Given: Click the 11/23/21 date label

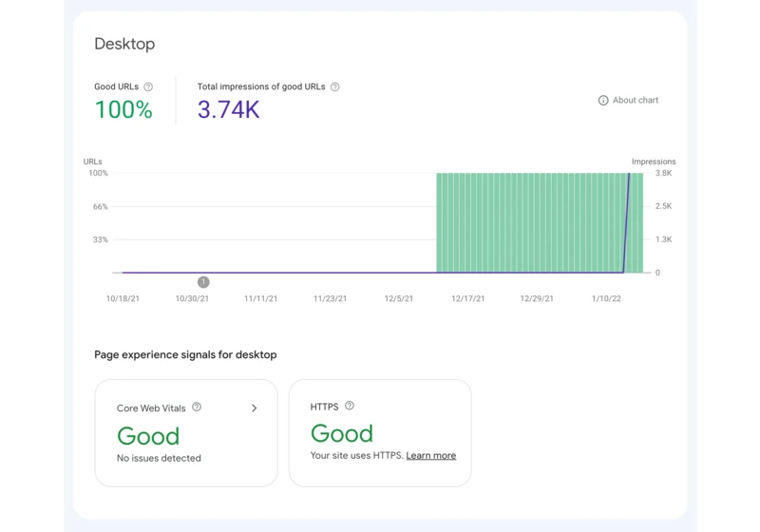Looking at the screenshot, I should tap(330, 298).
